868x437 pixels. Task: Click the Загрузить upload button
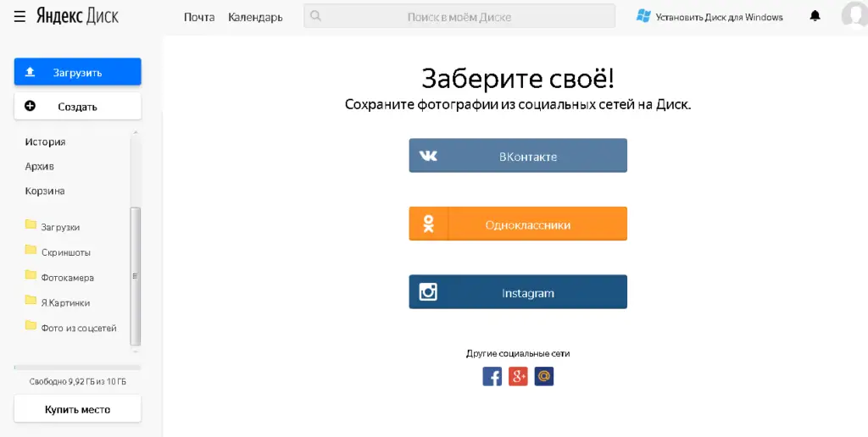[x=77, y=72]
